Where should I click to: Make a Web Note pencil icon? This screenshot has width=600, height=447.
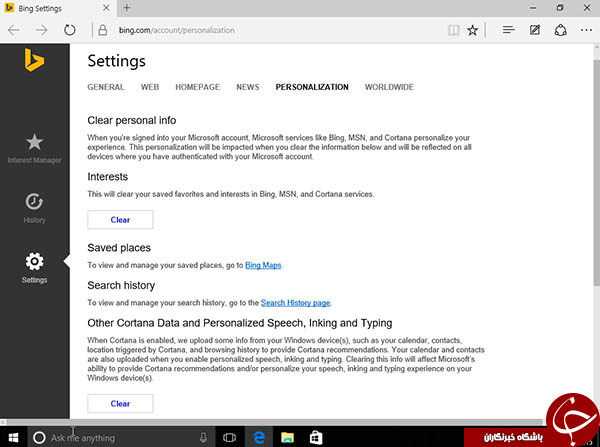pyautogui.click(x=535, y=30)
